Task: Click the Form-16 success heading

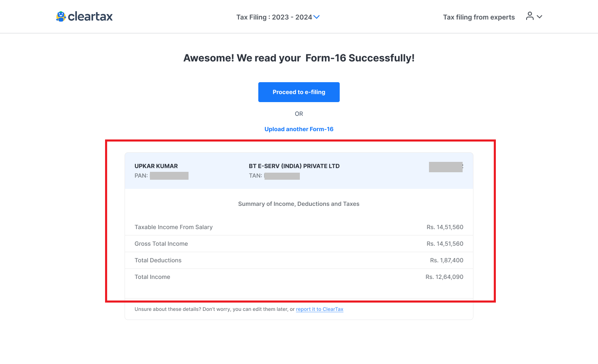Action: 299,58
